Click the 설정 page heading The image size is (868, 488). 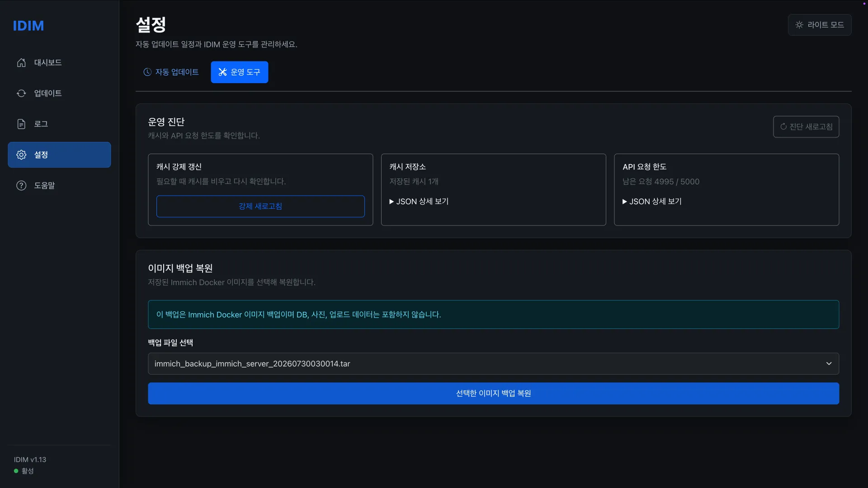pos(151,25)
